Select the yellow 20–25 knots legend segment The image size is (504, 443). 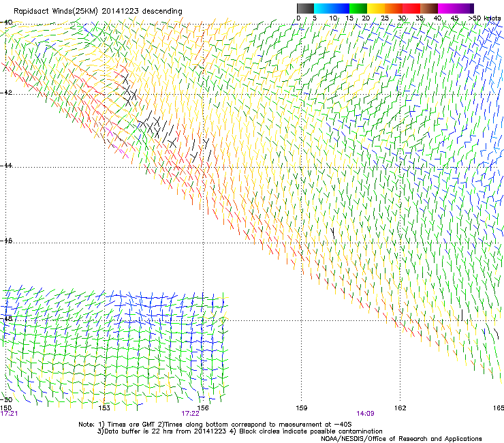click(376, 8)
